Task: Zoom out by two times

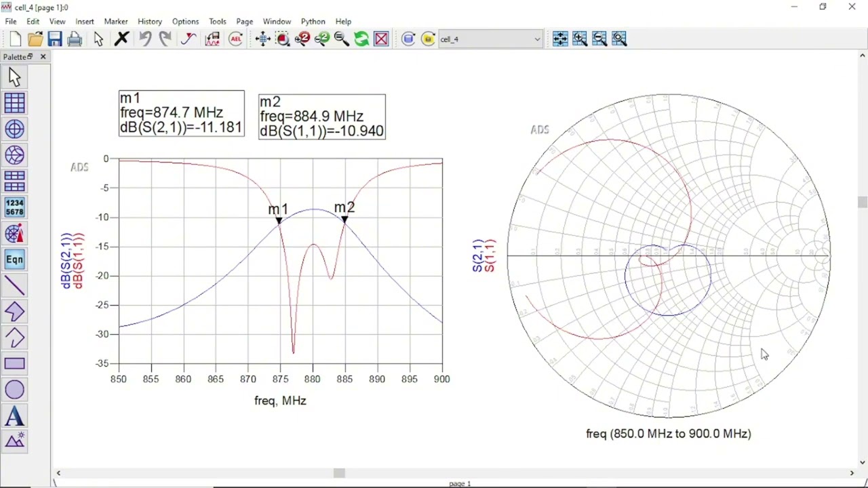Action: click(322, 39)
